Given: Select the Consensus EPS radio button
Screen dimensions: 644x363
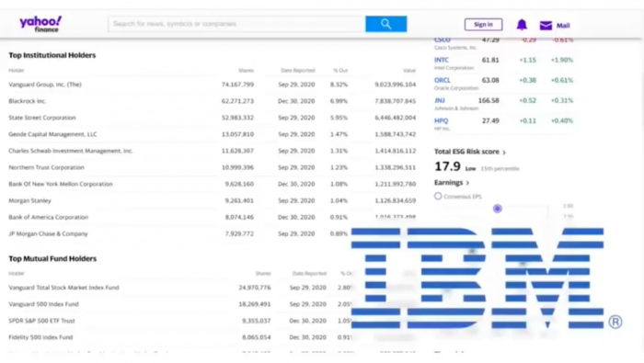Looking at the screenshot, I should 438,196.
